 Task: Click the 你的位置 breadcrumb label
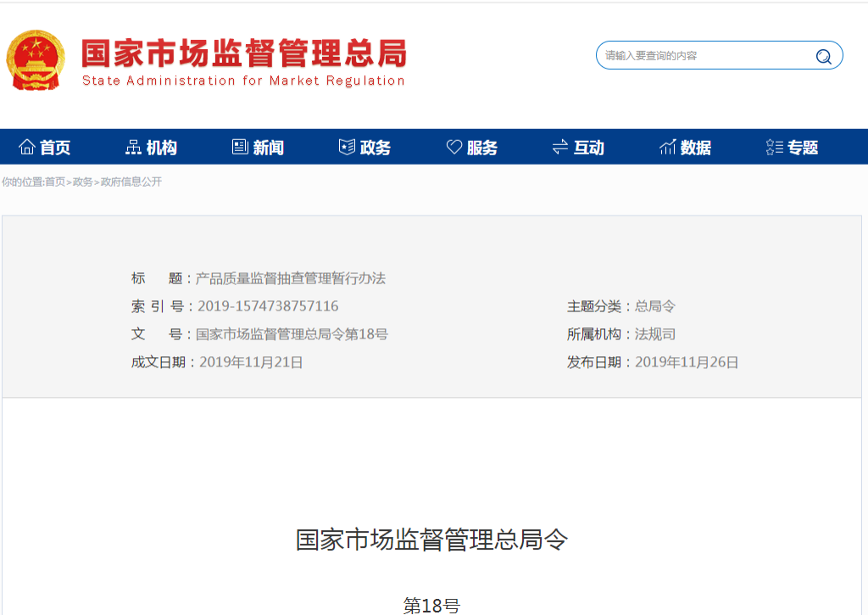(x=21, y=182)
